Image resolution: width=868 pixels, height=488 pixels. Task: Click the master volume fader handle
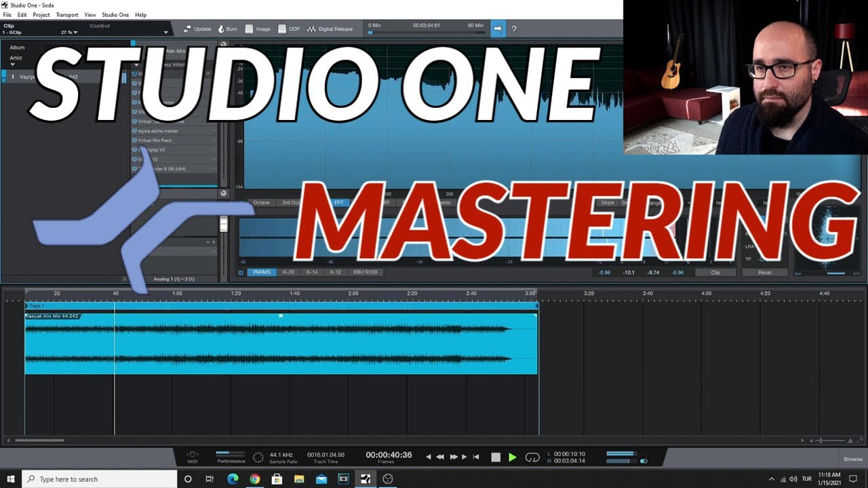[224, 224]
